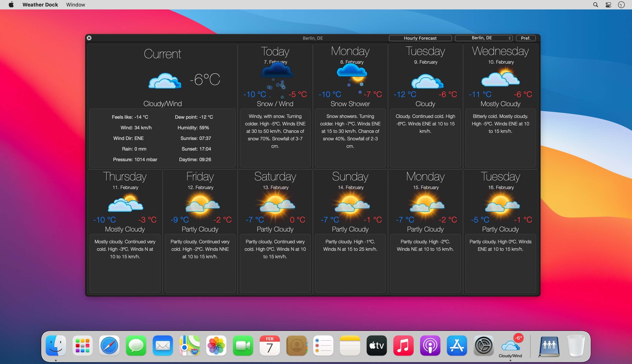The width and height of the screenshot is (632, 364).
Task: Click the cloudy icon for 9. February
Action: (427, 81)
